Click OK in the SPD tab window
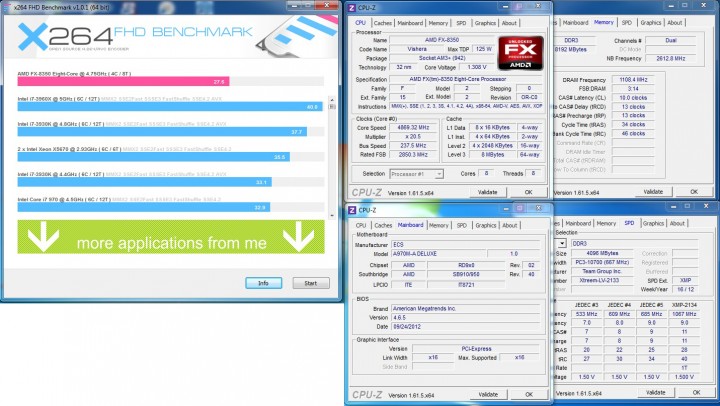The width and height of the screenshot is (720, 406). 696,392
